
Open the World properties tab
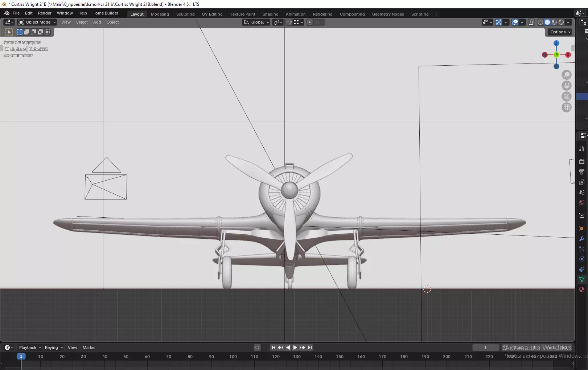pos(582,202)
